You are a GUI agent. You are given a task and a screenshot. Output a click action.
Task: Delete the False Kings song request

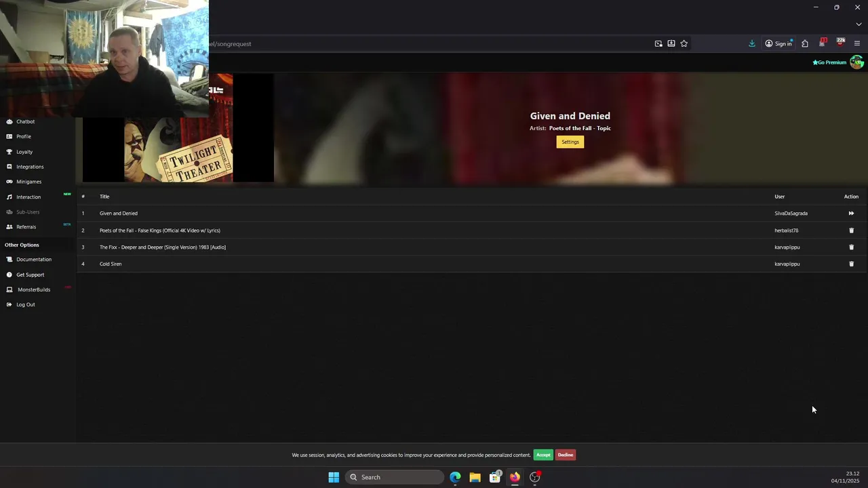[852, 230]
